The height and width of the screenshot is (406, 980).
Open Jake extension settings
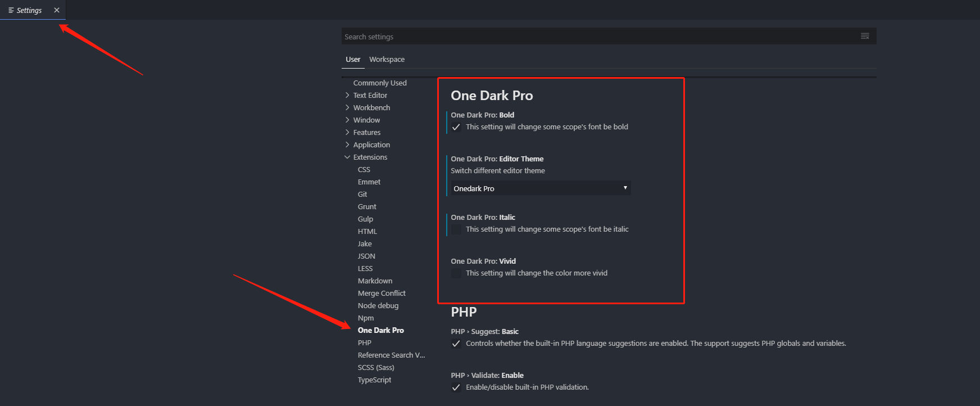[x=365, y=243]
